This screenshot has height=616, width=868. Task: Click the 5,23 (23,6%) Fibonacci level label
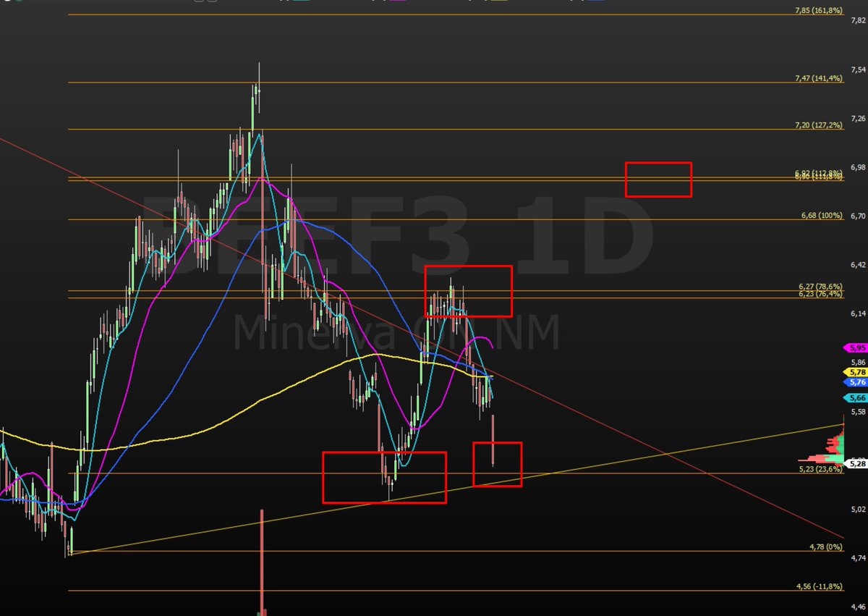(x=820, y=469)
